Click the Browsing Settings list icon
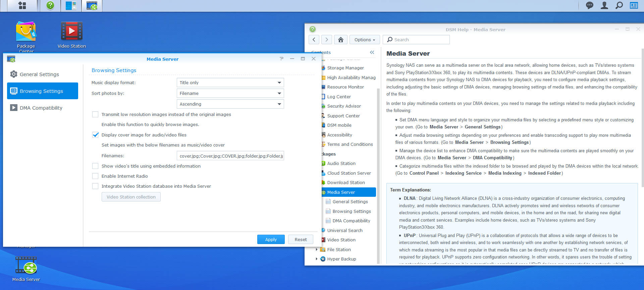644x290 pixels. pyautogui.click(x=14, y=91)
